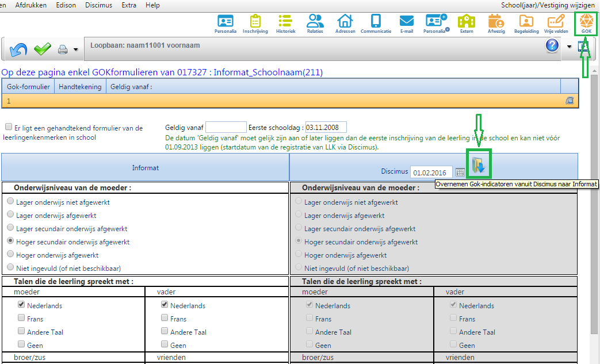The height and width of the screenshot is (364, 600).
Task: Toggle Informat moeder Frans checkbox
Action: [x=21, y=318]
